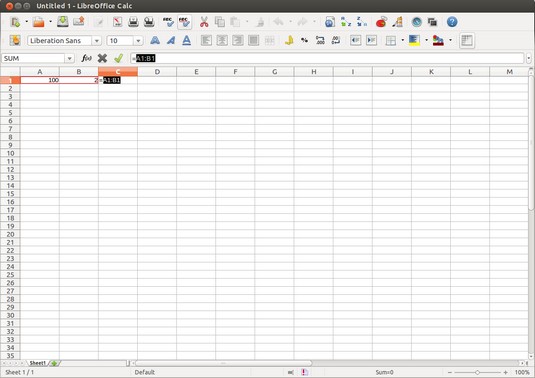Print the file directly icon

(133, 22)
